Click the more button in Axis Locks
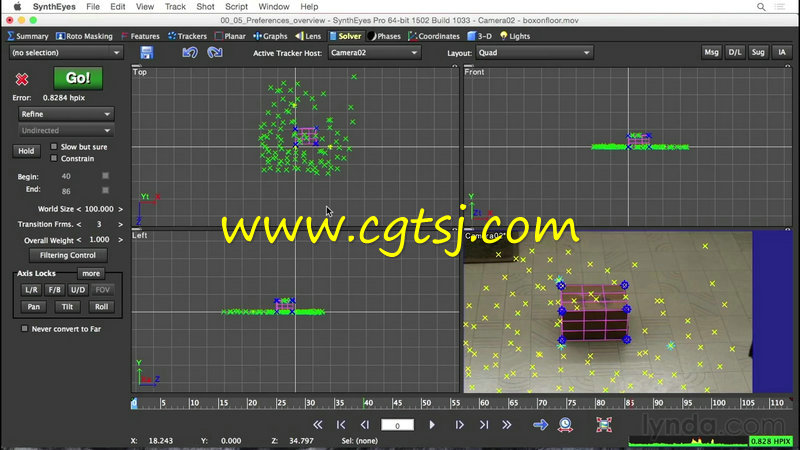This screenshot has width=800, height=450. (91, 273)
